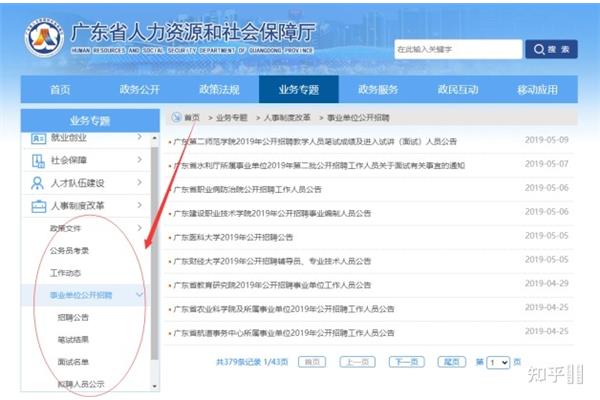Image resolution: width=600 pixels, height=400 pixels.
Task: Click the 2019-04-29 date text
Action: tap(546, 283)
